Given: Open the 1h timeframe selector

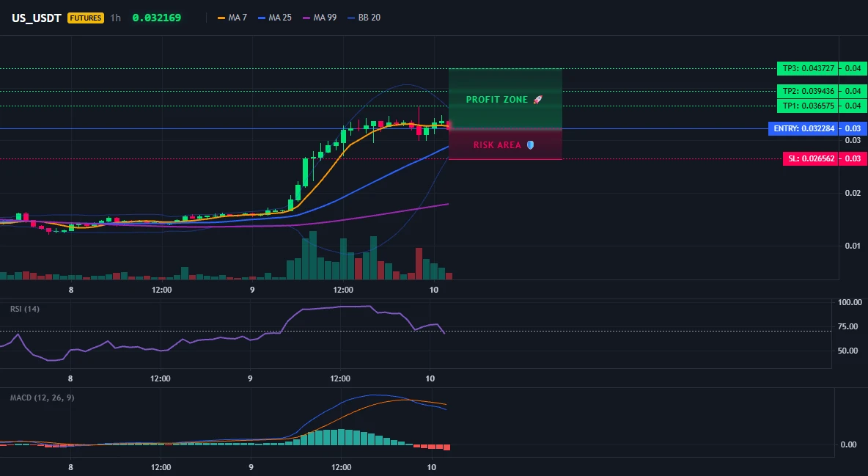Looking at the screenshot, I should [115, 18].
